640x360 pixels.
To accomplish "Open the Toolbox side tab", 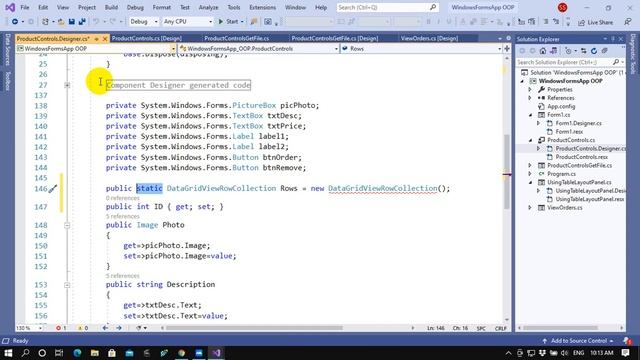I will (x=7, y=80).
